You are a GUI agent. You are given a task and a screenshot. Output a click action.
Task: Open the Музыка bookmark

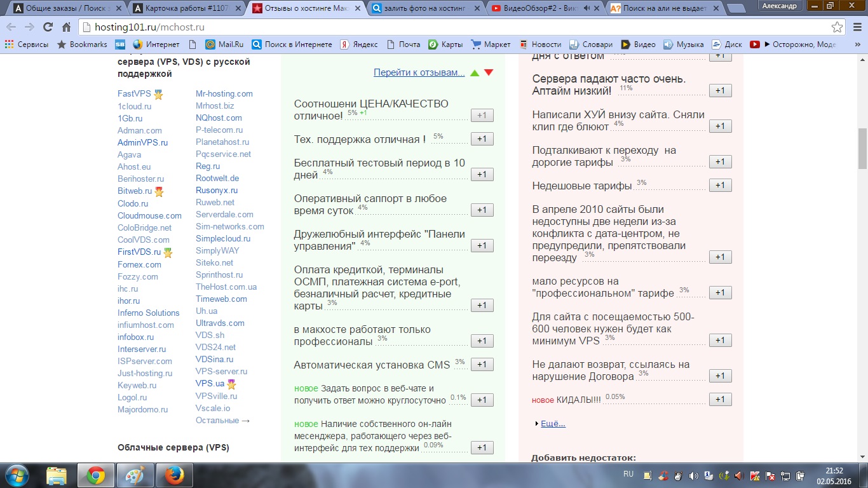[684, 44]
